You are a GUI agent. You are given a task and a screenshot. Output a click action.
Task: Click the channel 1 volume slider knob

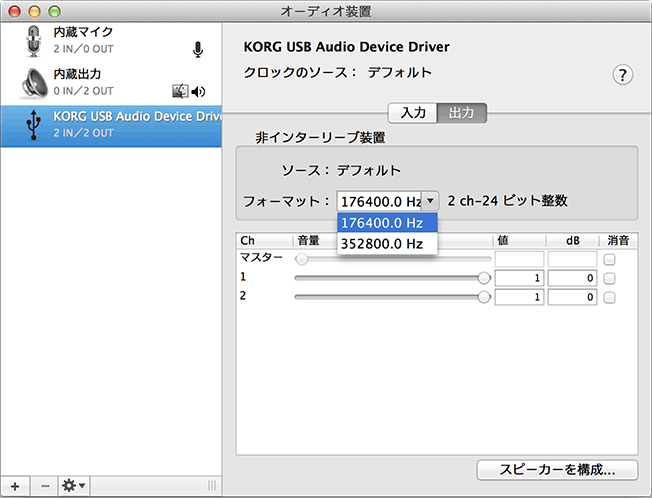point(484,278)
